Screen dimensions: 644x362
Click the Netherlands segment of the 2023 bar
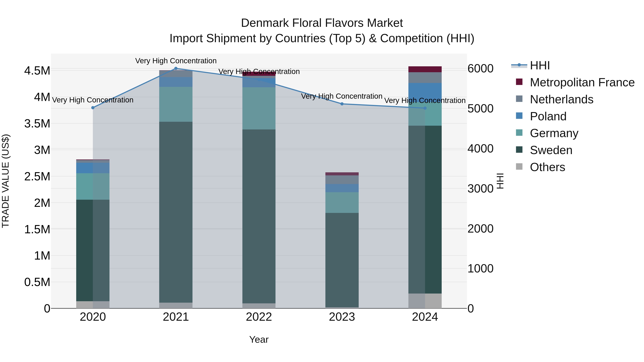coord(342,180)
